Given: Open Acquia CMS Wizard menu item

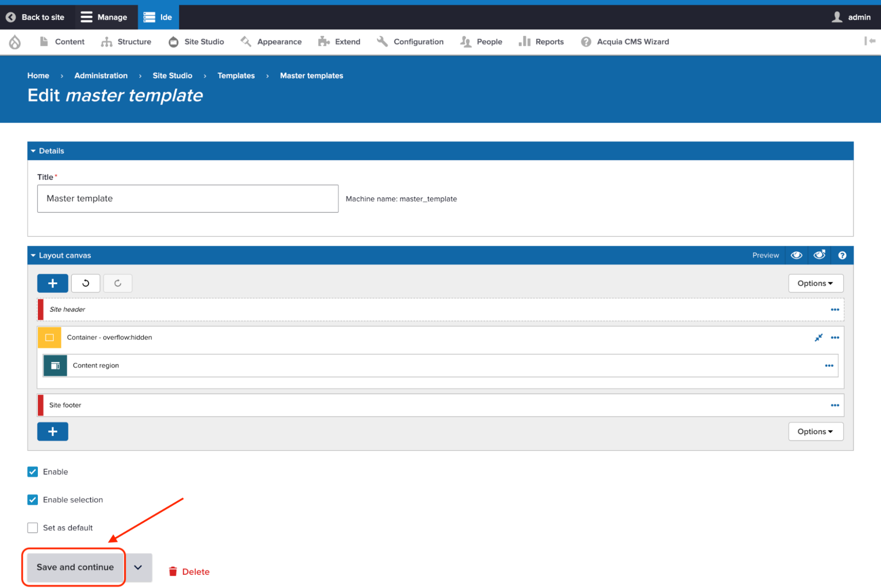Looking at the screenshot, I should pos(625,42).
